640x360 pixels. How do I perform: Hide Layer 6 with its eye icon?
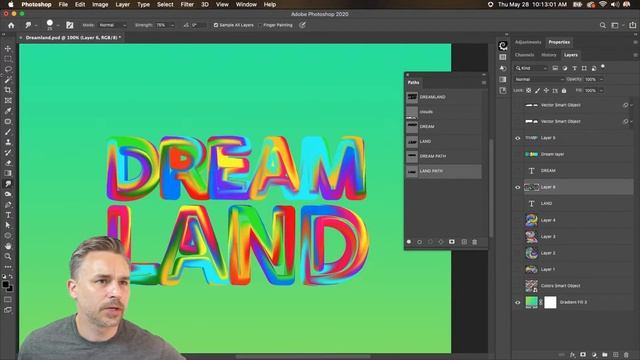(x=518, y=187)
